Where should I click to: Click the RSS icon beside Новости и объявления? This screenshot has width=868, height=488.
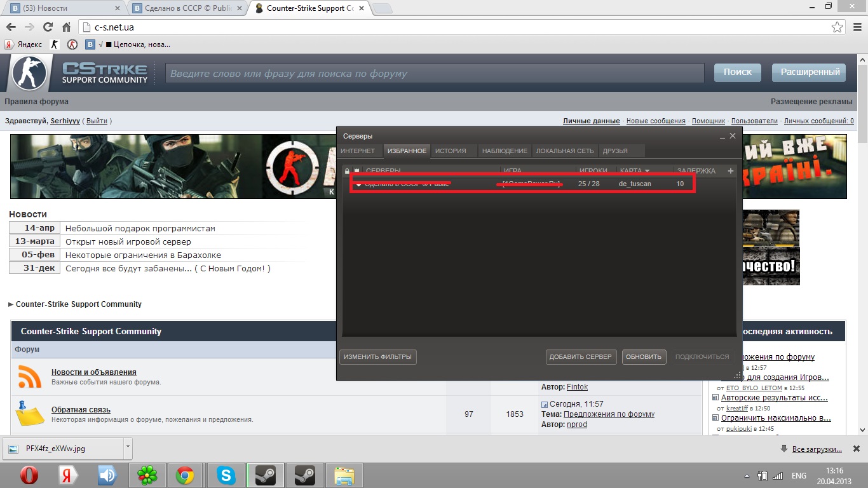pos(30,377)
